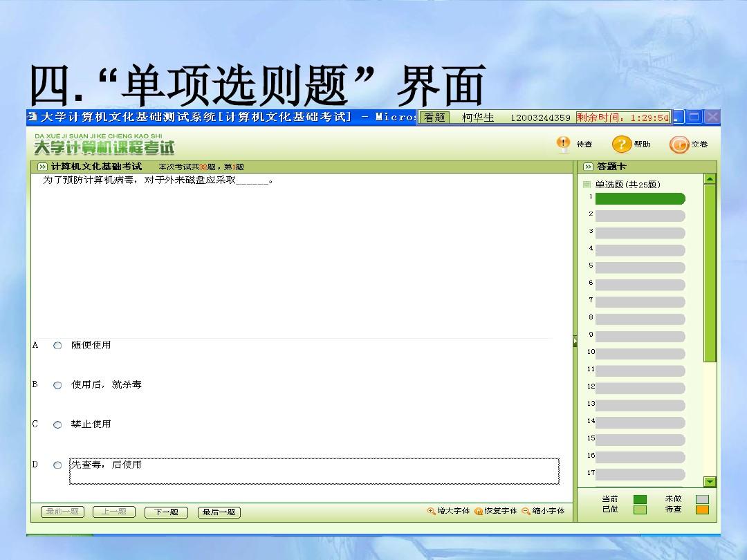Submit exam with the 交卷 icon
The image size is (747, 560).
pyautogui.click(x=679, y=144)
